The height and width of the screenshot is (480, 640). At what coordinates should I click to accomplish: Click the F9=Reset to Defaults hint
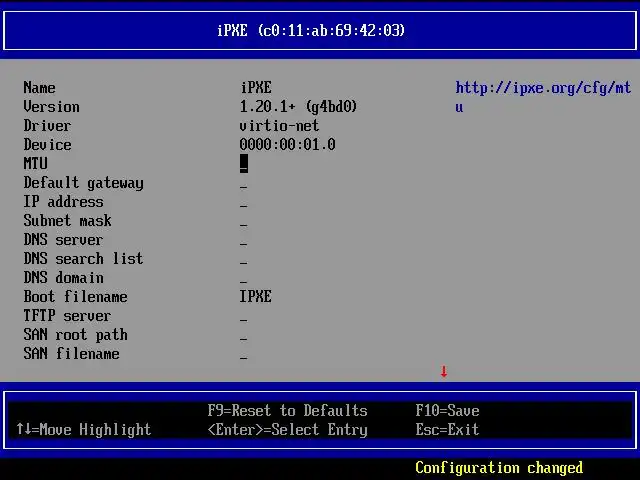(287, 411)
